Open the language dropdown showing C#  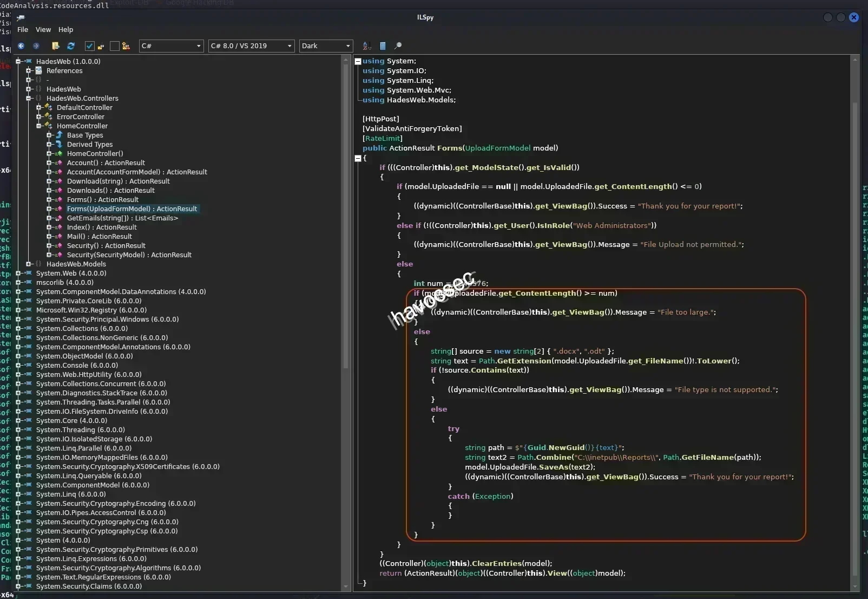[x=170, y=46]
